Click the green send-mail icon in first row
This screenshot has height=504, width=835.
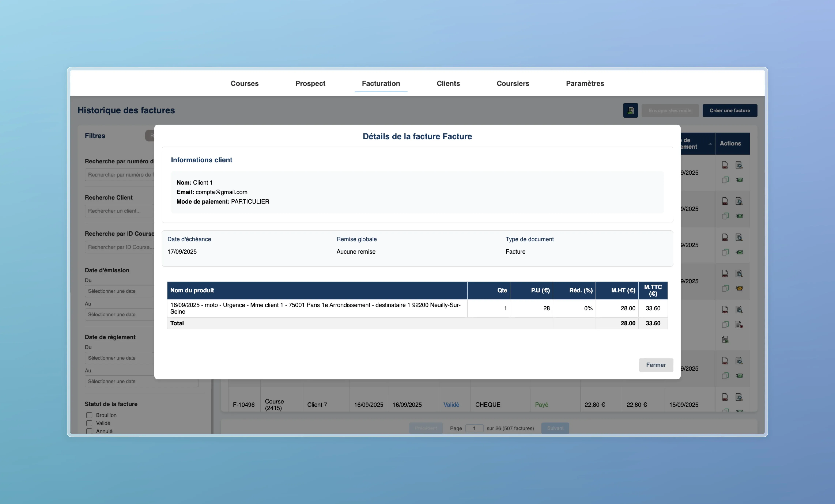pyautogui.click(x=739, y=180)
